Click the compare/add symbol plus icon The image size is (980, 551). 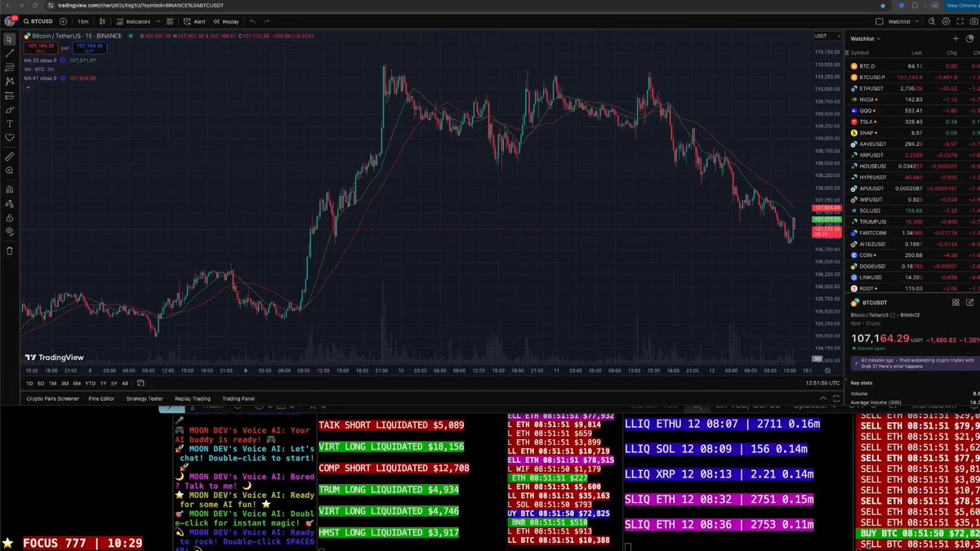pos(62,22)
